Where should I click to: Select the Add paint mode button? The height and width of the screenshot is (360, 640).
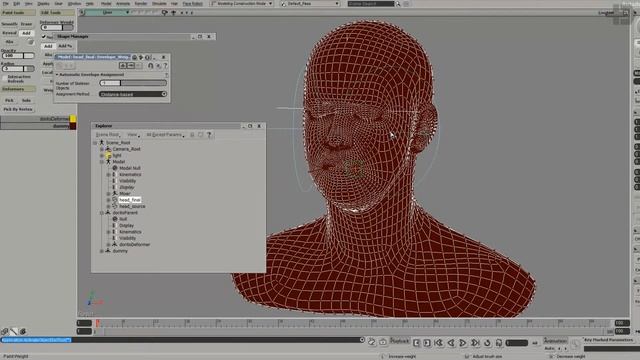pyautogui.click(x=27, y=33)
